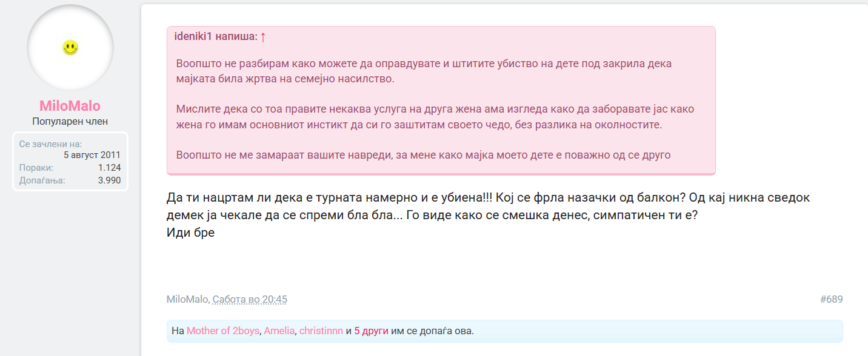Open the "Сабота во 20:45" timestamp link
The image size is (868, 356).
point(250,299)
